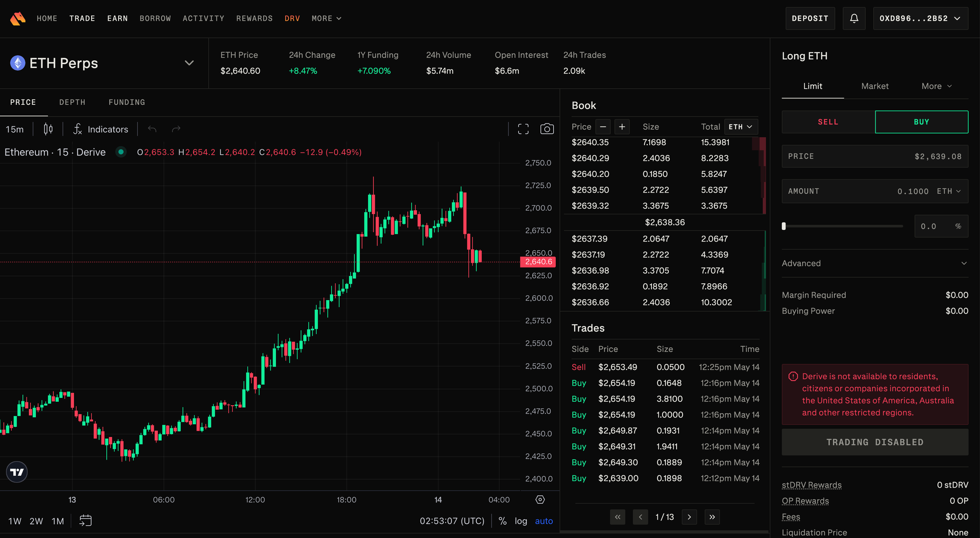Image resolution: width=980 pixels, height=538 pixels.
Task: Take a chart snapshot with camera icon
Action: tap(547, 128)
